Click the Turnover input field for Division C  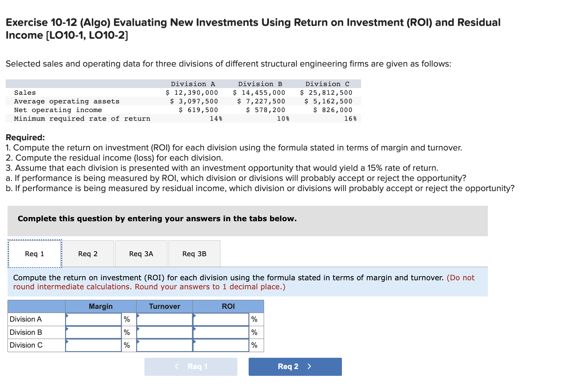(x=164, y=345)
